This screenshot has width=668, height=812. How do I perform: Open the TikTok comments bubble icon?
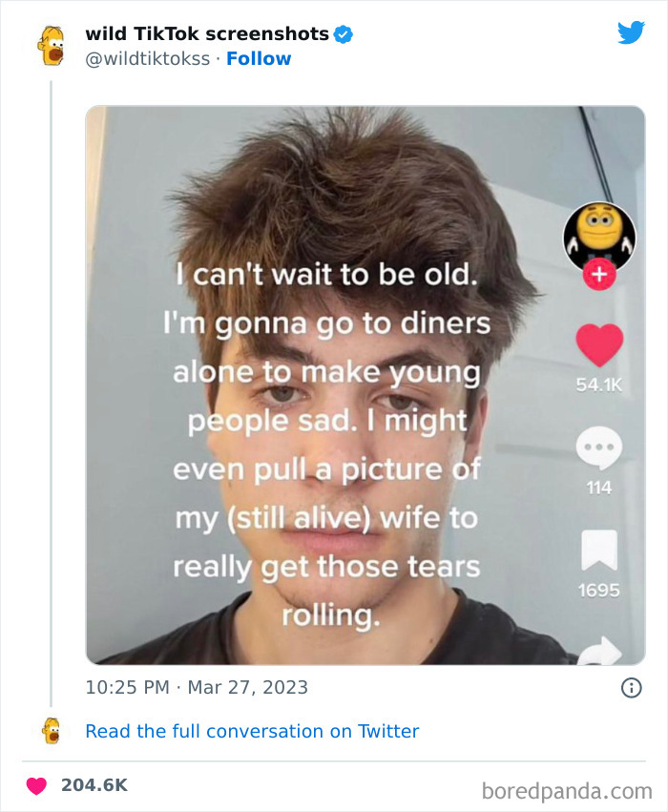click(x=599, y=448)
